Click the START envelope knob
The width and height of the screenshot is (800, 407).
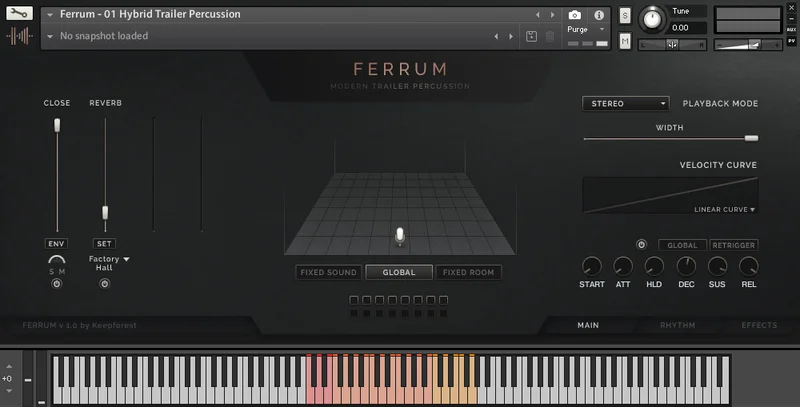point(592,266)
